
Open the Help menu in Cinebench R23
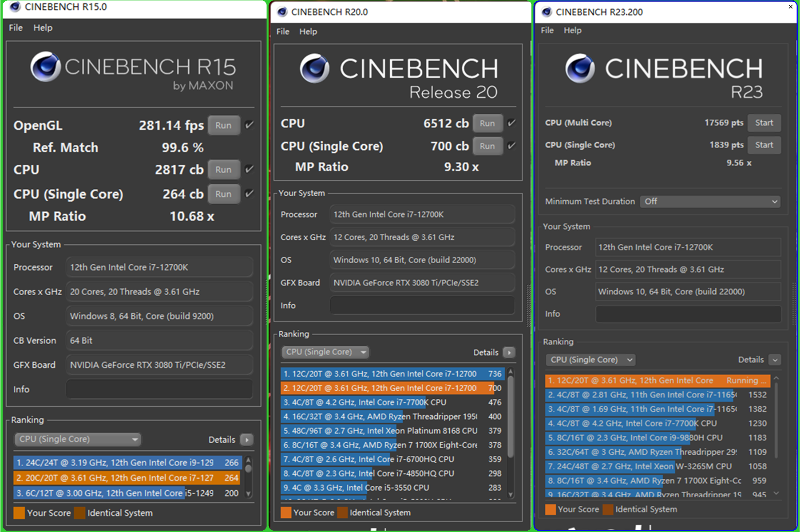[x=572, y=30]
